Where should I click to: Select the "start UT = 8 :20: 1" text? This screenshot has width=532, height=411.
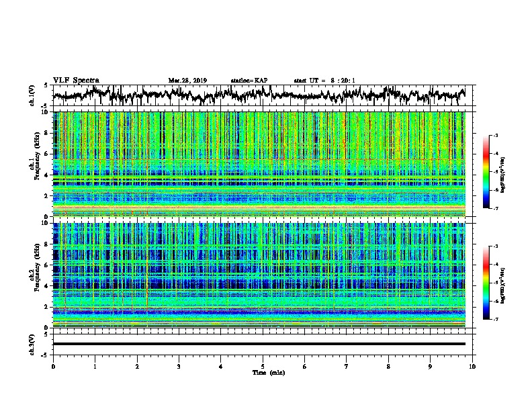pyautogui.click(x=324, y=81)
